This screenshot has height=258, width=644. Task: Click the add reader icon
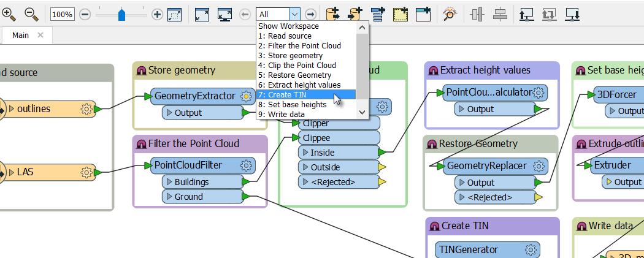pyautogui.click(x=334, y=14)
